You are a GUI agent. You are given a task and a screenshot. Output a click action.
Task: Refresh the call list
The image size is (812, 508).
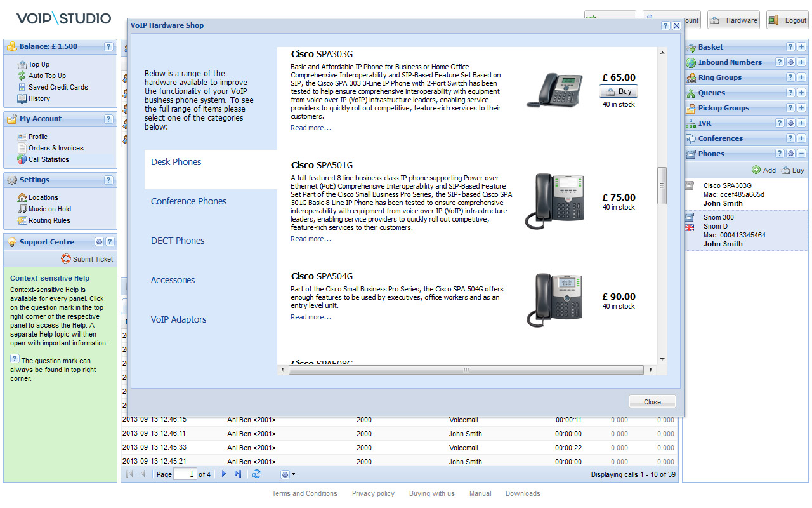257,474
